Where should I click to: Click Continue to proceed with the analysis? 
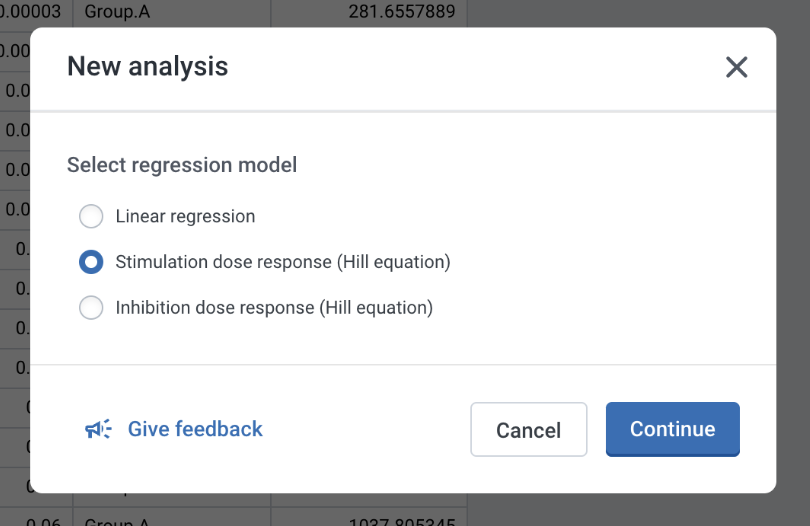click(x=672, y=429)
